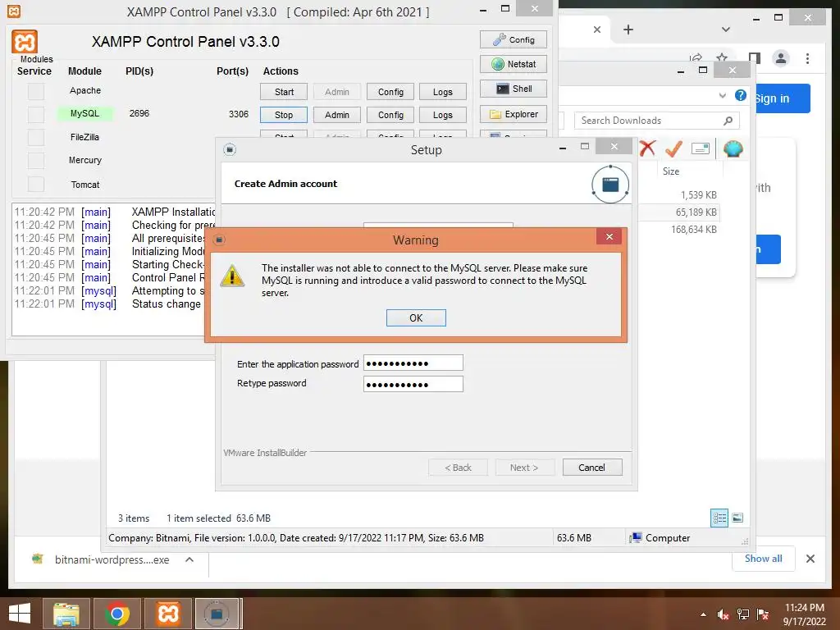Open Netstat in XAMPP Control Panel
Image resolution: width=840 pixels, height=630 pixels.
tap(514, 64)
